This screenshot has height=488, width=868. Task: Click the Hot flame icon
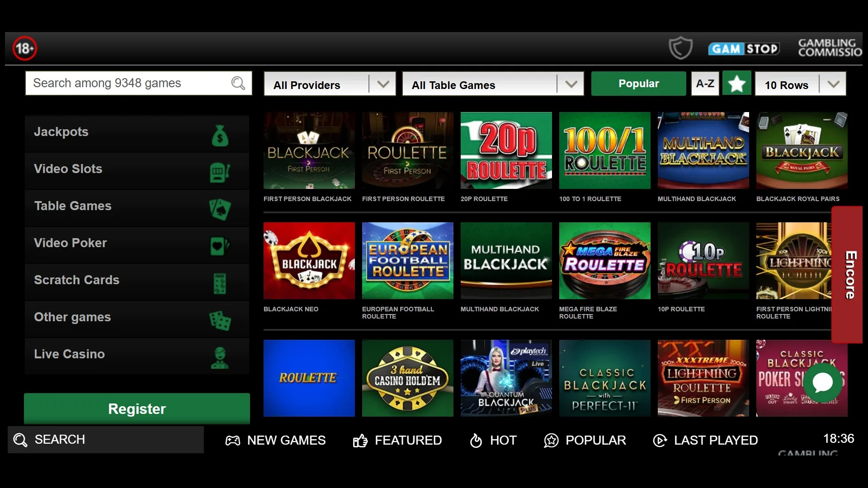[476, 441]
